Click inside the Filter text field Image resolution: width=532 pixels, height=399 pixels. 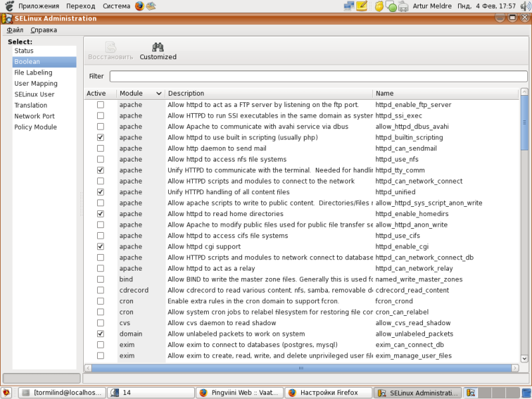click(319, 76)
